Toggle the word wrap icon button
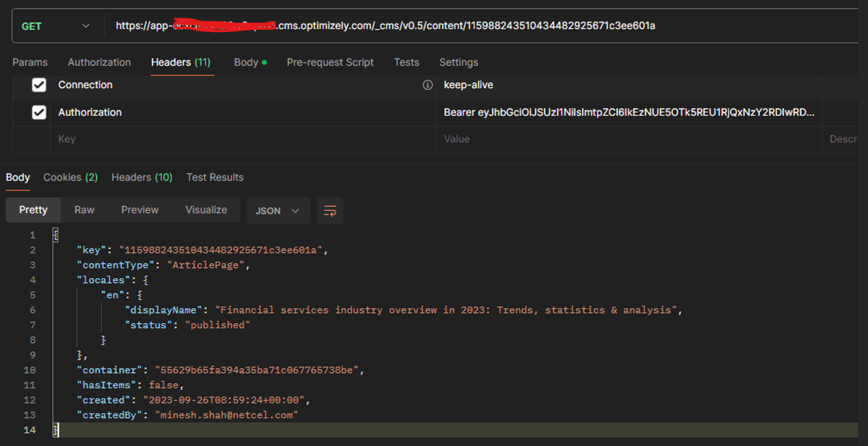The width and height of the screenshot is (868, 446). [330, 211]
